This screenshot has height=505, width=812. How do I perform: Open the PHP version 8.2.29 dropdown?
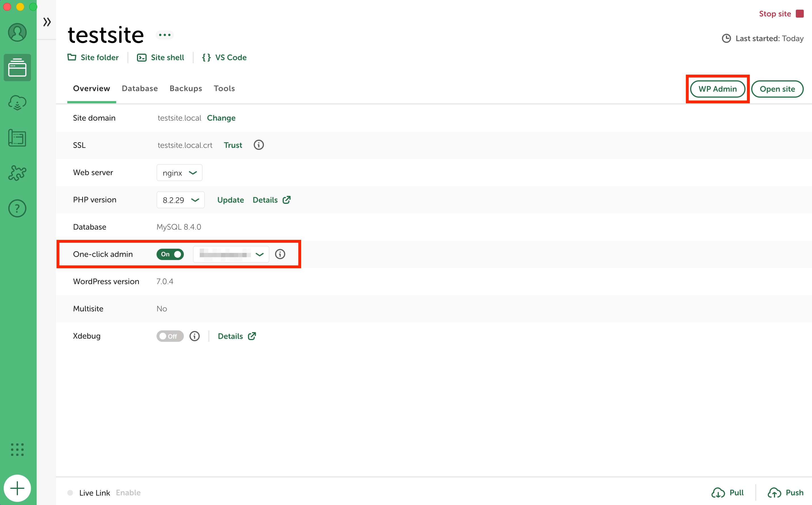[x=180, y=200]
